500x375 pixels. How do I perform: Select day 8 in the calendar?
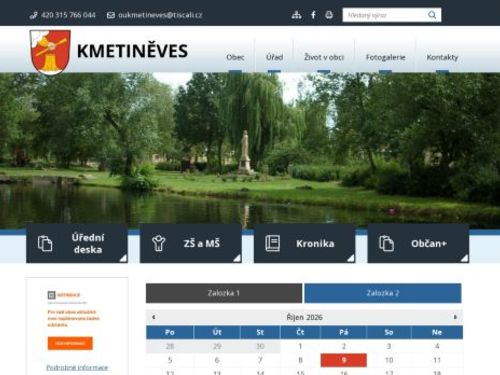(x=300, y=360)
